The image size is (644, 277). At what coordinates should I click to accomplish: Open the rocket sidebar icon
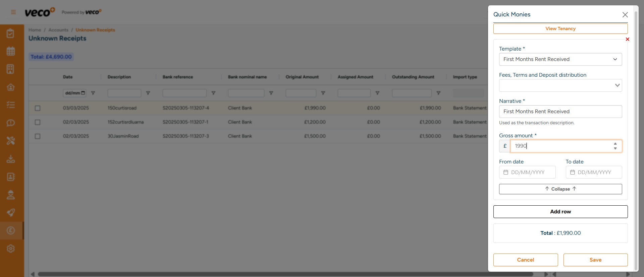(11, 212)
